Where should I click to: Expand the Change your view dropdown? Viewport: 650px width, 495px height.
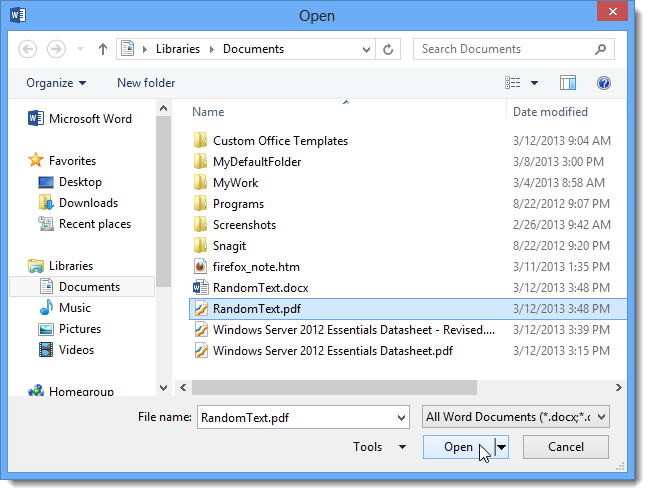534,83
